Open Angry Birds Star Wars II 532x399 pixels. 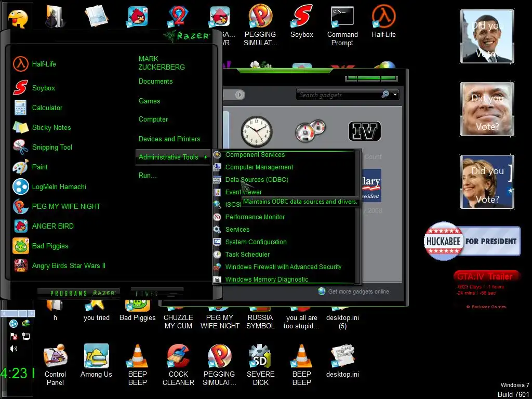coord(59,265)
